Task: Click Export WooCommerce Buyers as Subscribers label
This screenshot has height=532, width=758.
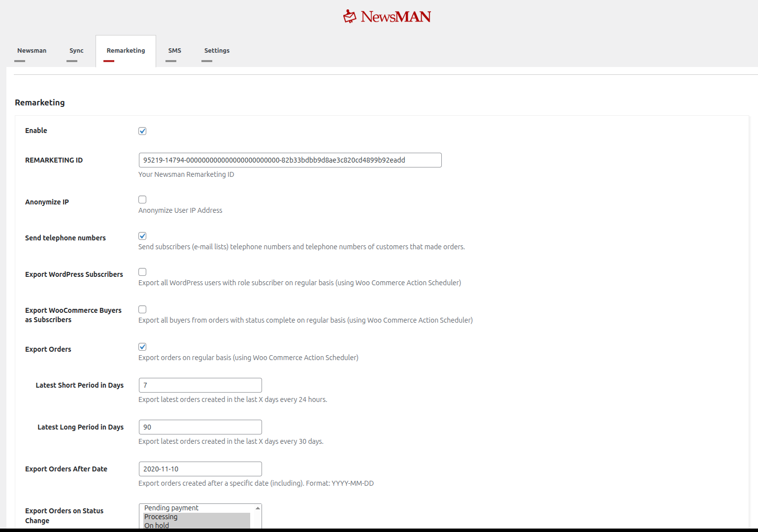Action: coord(73,315)
